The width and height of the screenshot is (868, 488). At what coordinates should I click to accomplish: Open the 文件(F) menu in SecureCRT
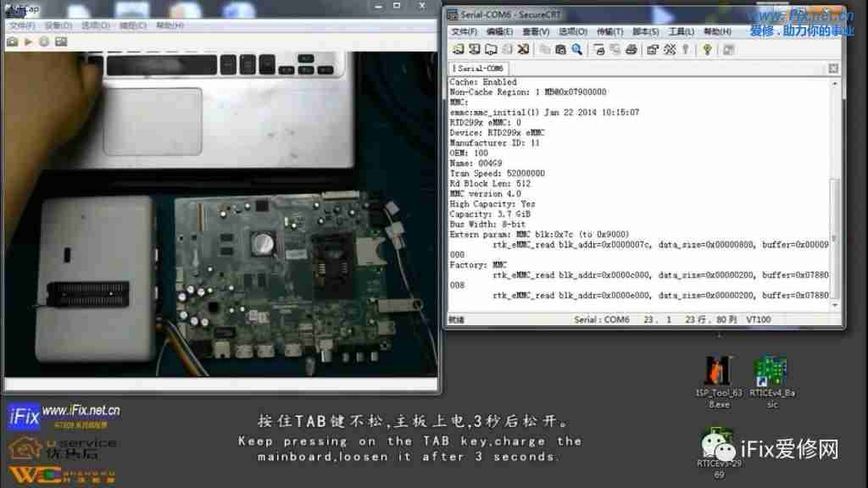point(465,32)
